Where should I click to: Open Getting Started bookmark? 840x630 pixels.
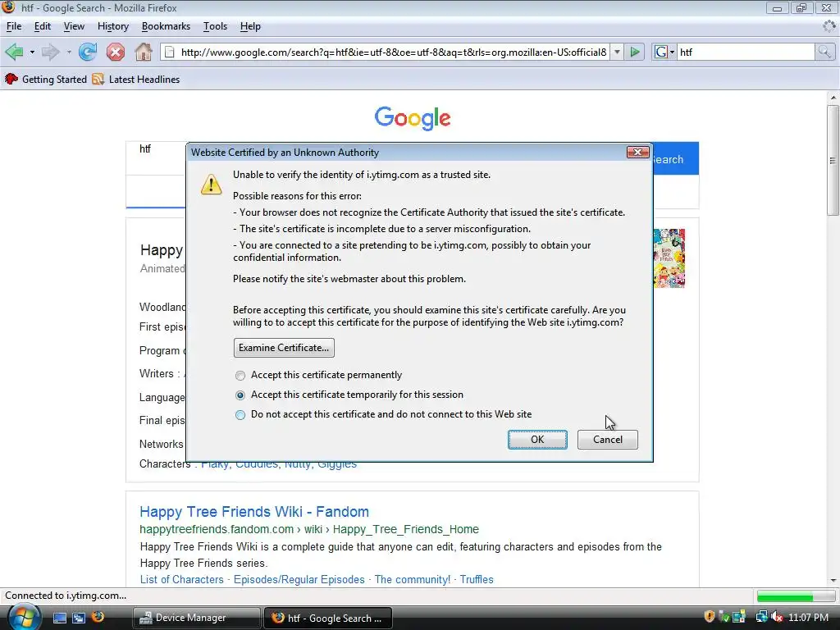point(46,80)
